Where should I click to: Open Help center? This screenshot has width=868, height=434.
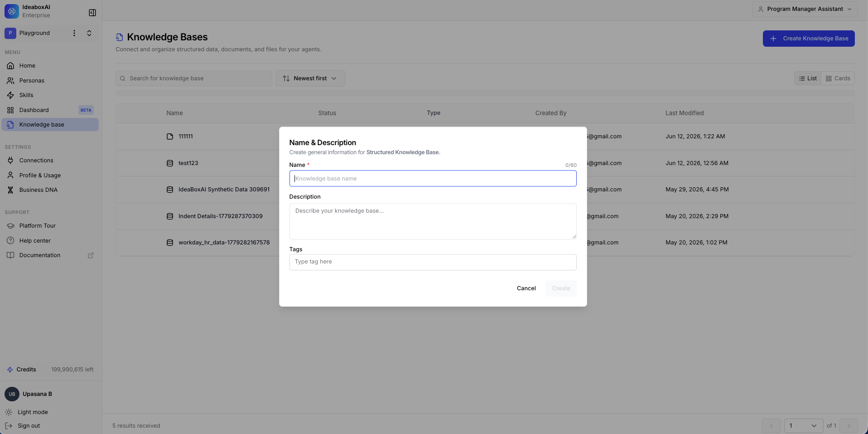(50, 241)
